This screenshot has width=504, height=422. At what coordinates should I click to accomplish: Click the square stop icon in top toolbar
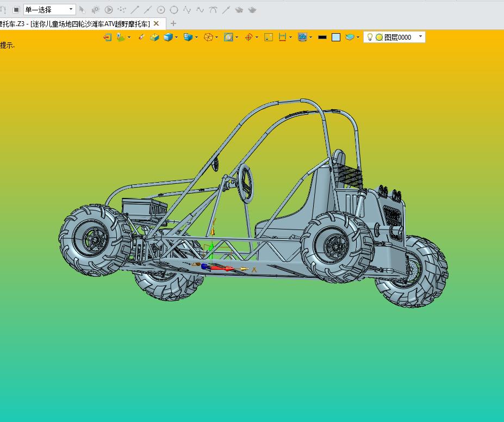tap(16, 10)
